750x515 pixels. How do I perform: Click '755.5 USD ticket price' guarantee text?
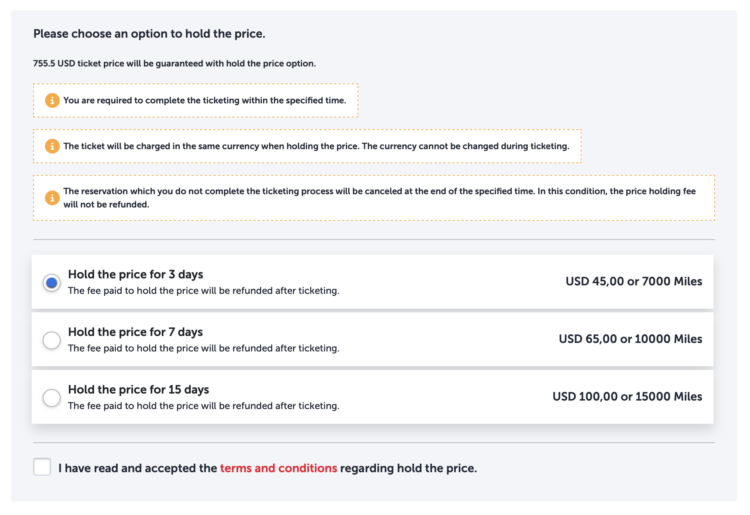tap(175, 64)
